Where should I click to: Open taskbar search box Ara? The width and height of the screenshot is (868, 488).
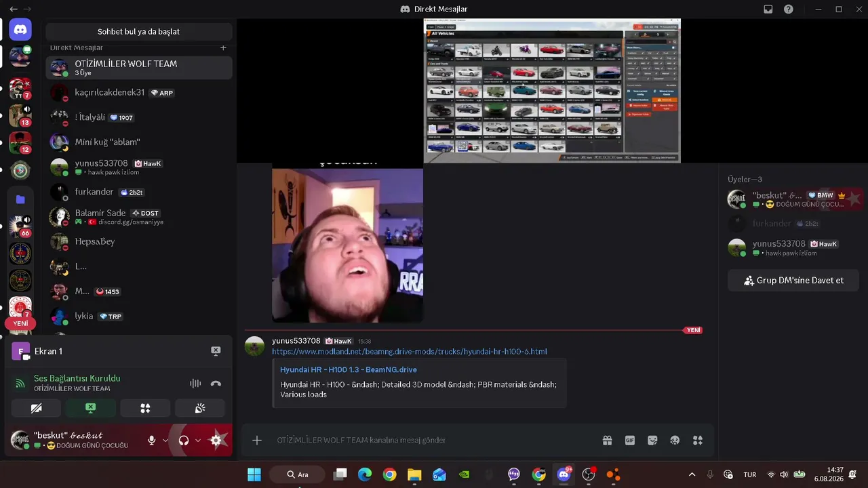(x=298, y=474)
